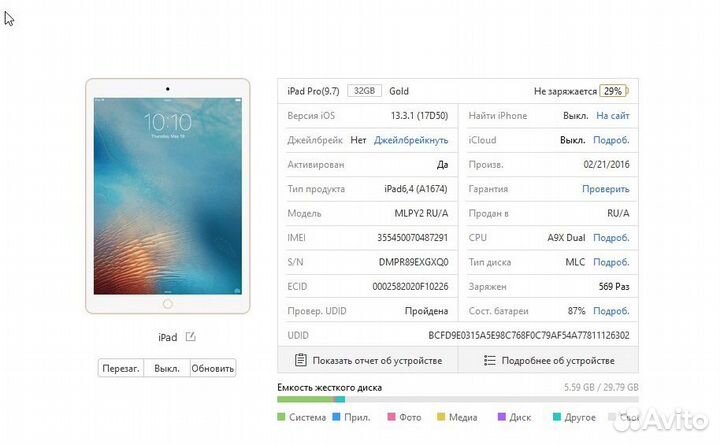This screenshot has height=445, width=720.
Task: Open Подроб. link in Сост. батареи row
Action: pos(611,311)
